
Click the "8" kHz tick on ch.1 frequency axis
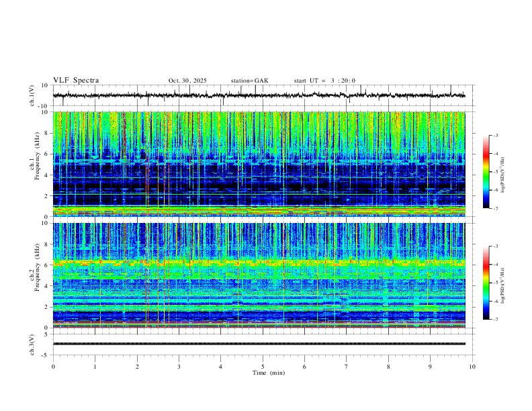(46, 133)
